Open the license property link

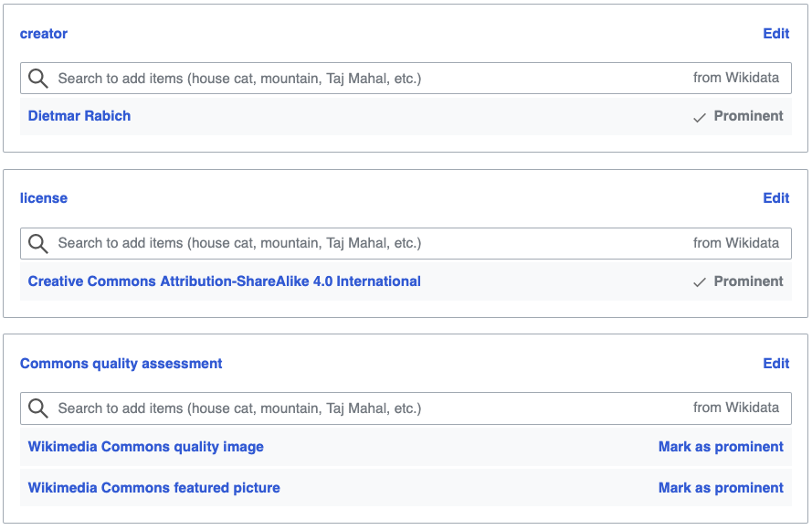44,198
